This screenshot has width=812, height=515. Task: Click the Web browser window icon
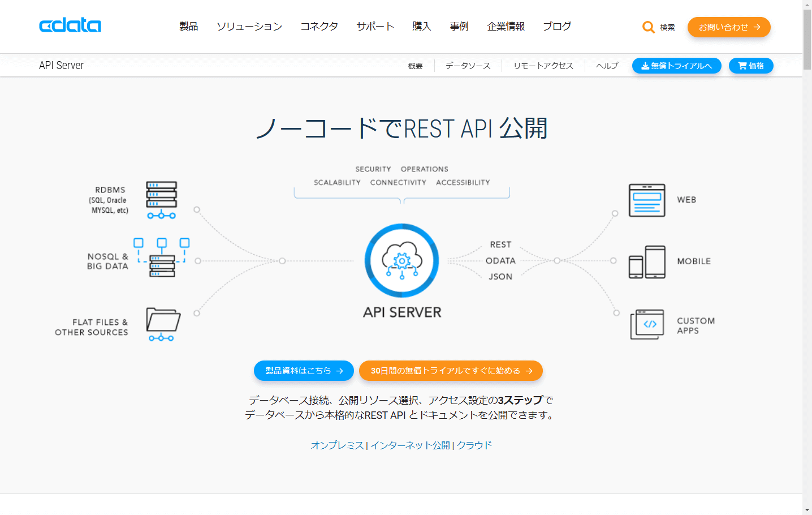[647, 200]
